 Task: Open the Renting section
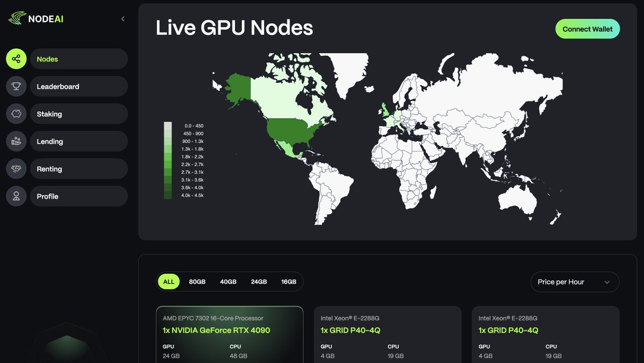[x=79, y=169]
